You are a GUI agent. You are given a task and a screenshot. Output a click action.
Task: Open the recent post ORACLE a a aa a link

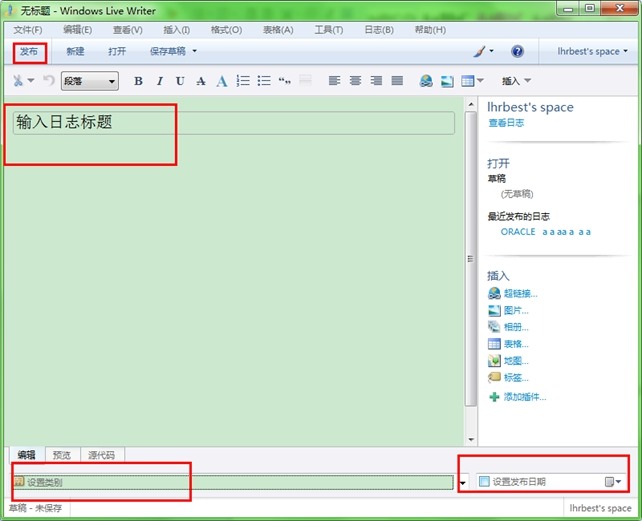[x=545, y=232]
